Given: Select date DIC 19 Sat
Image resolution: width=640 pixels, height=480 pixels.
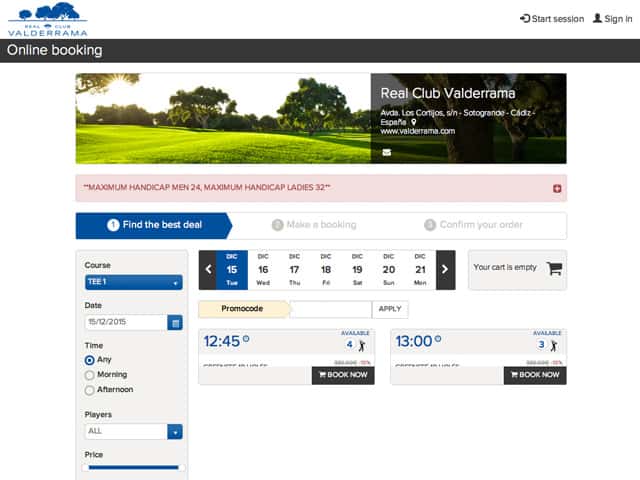Looking at the screenshot, I should tap(357, 269).
